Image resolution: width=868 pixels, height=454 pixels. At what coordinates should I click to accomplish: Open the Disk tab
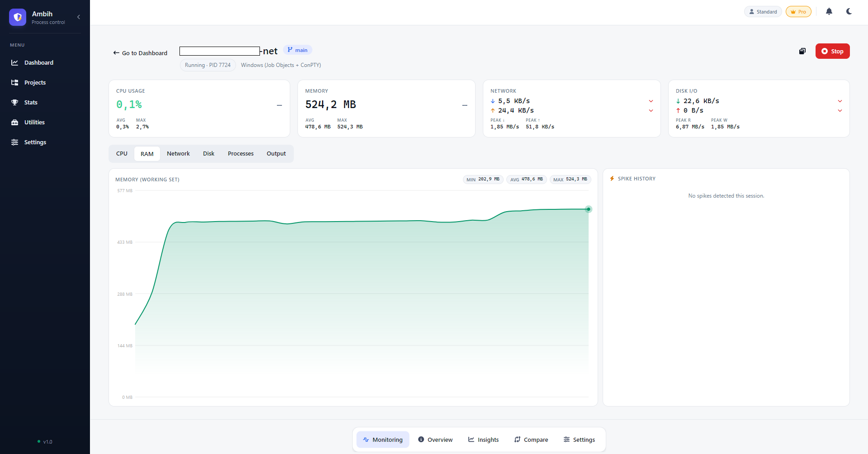(x=208, y=154)
